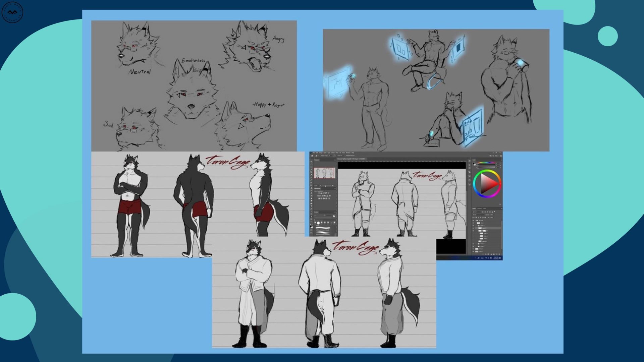Click the taskbar clock and date
Viewport: 644px width, 362px height.
click(x=496, y=258)
